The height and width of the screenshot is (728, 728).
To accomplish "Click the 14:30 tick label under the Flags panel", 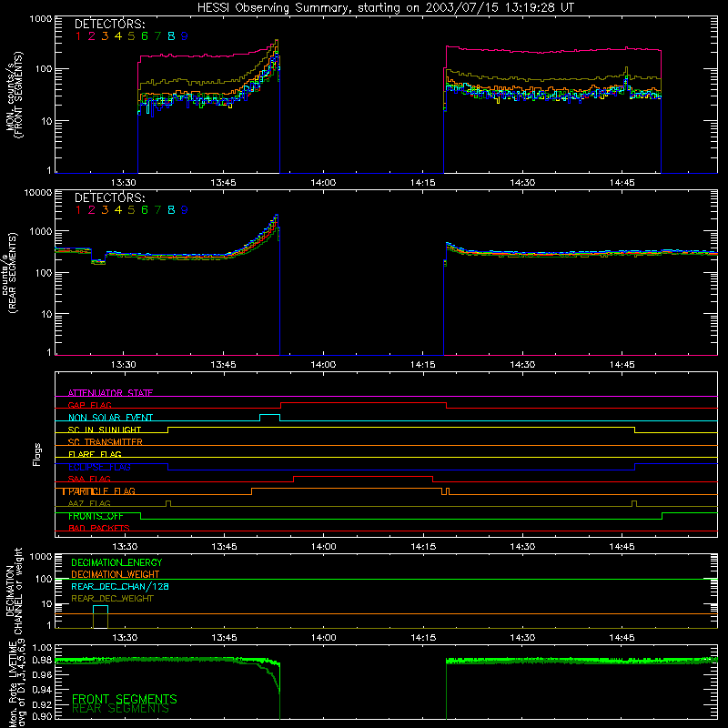I will [522, 547].
